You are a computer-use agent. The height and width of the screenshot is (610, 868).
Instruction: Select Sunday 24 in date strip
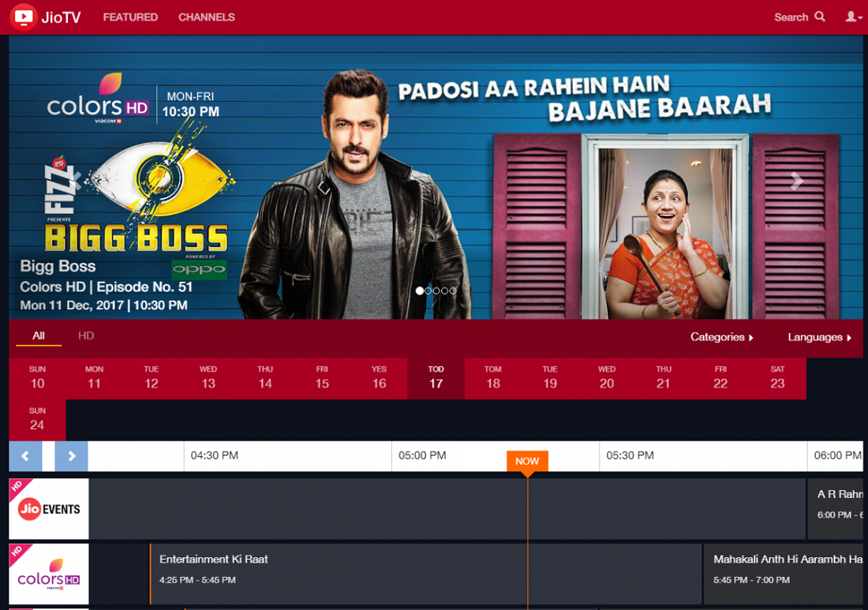click(x=37, y=420)
